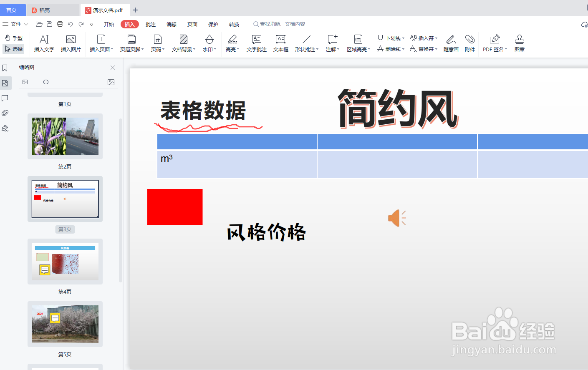
Task: Click the table cell containing m³
Action: pyautogui.click(x=237, y=164)
